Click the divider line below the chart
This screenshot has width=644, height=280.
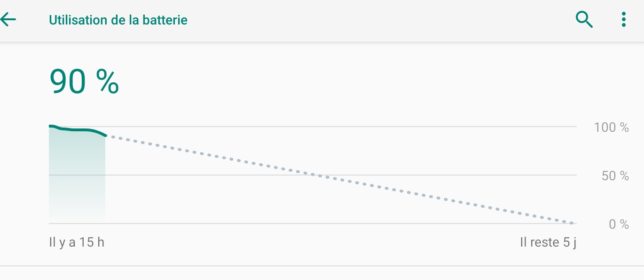tap(322, 266)
